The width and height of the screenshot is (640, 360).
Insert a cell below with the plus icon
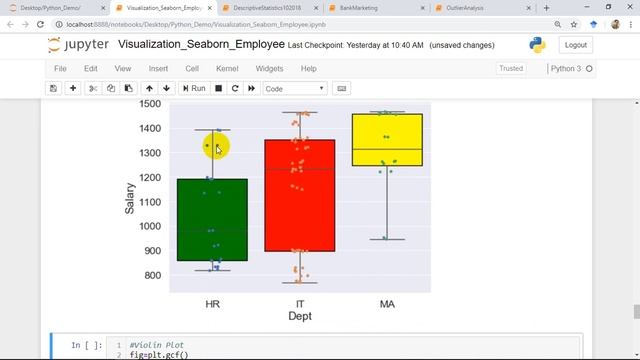(73, 89)
